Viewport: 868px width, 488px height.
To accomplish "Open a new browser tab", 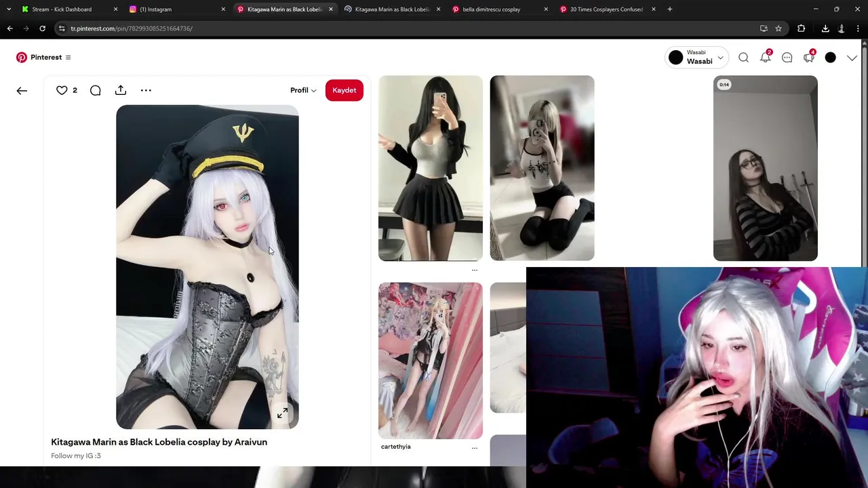I will [x=670, y=9].
